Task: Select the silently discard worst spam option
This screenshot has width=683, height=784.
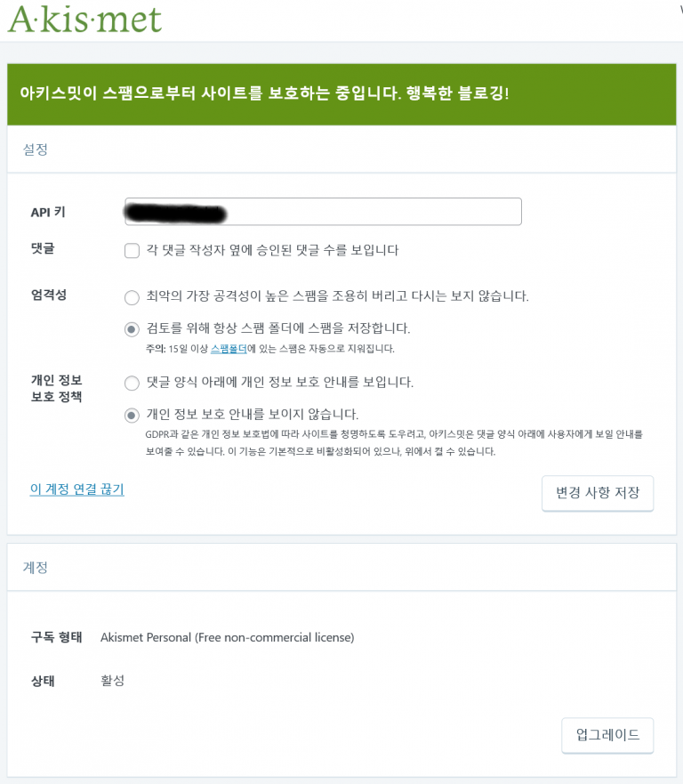Action: click(x=132, y=297)
